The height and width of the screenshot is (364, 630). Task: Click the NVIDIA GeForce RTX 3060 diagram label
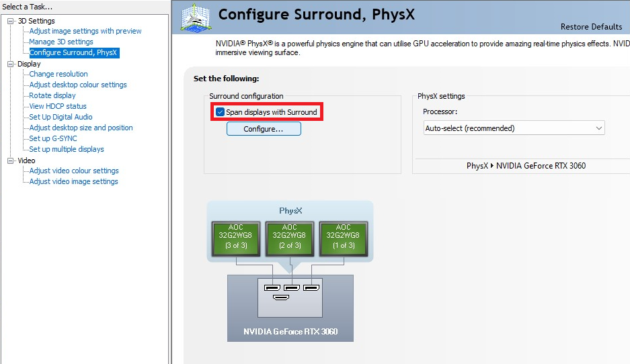coord(290,332)
